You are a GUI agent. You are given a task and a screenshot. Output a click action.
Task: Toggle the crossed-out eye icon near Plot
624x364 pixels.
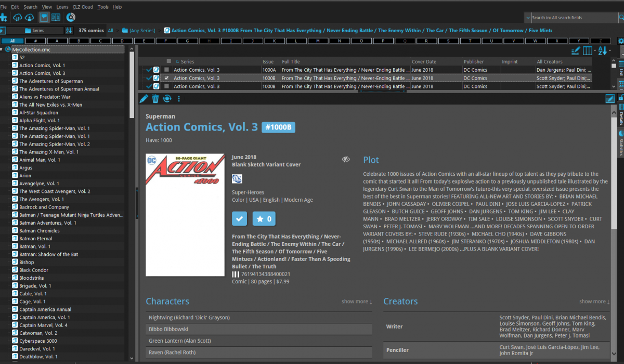point(346,159)
